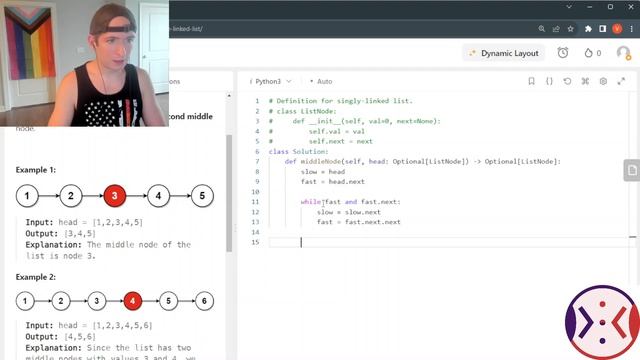Click the share page icon in address bar
Image resolution: width=640 pixels, height=360 pixels.
pyautogui.click(x=556, y=29)
